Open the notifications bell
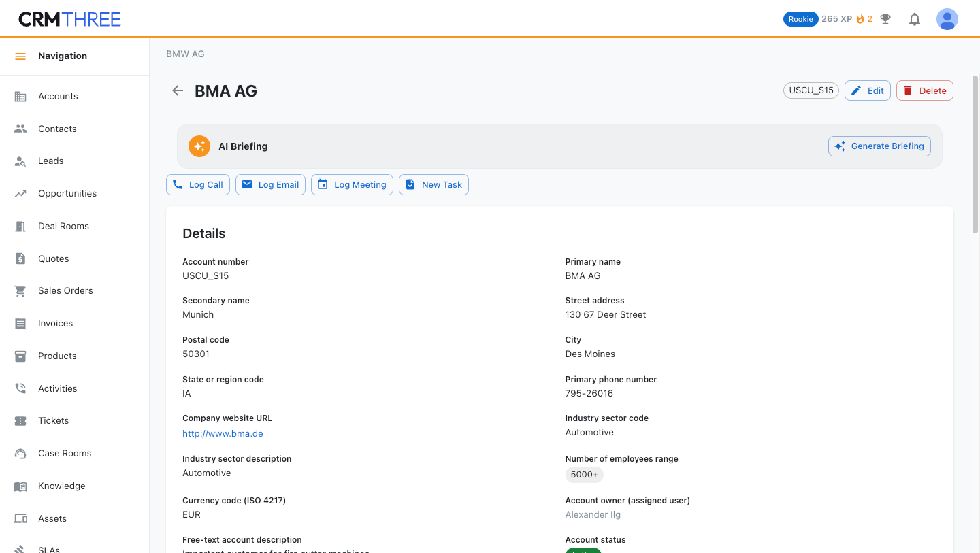This screenshot has height=553, width=980. [915, 19]
